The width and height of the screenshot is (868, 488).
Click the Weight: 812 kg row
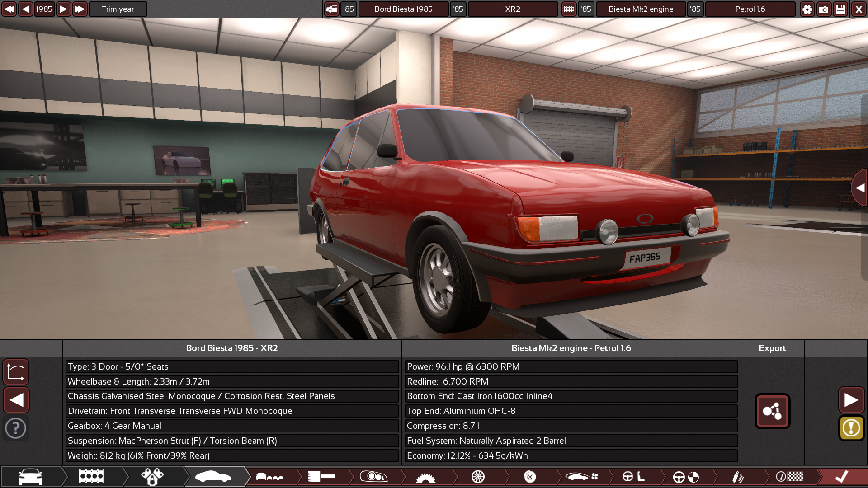pyautogui.click(x=232, y=456)
